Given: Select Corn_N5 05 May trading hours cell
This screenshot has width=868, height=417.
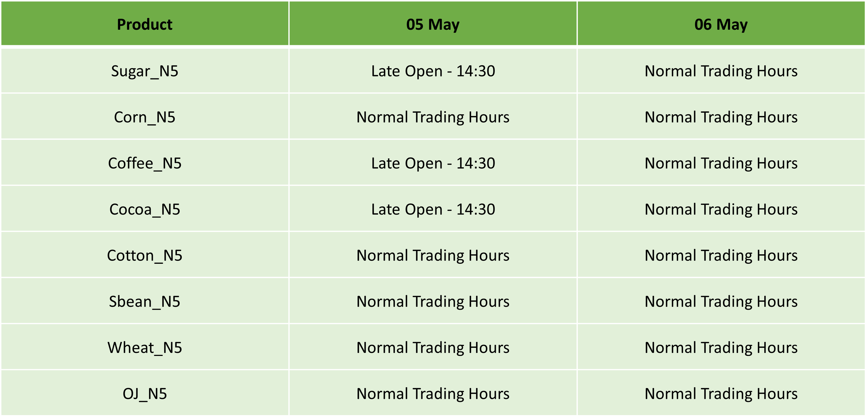Looking at the screenshot, I should click(433, 117).
